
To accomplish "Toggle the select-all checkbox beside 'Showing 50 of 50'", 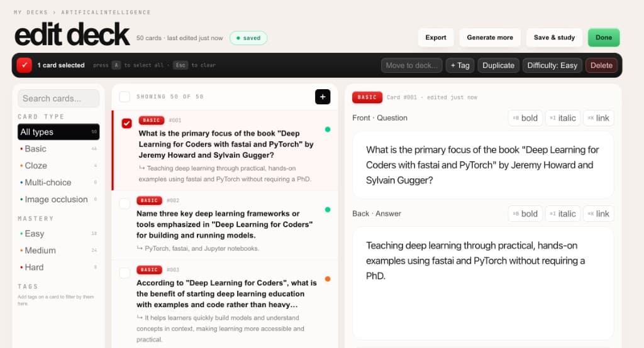I will (125, 97).
